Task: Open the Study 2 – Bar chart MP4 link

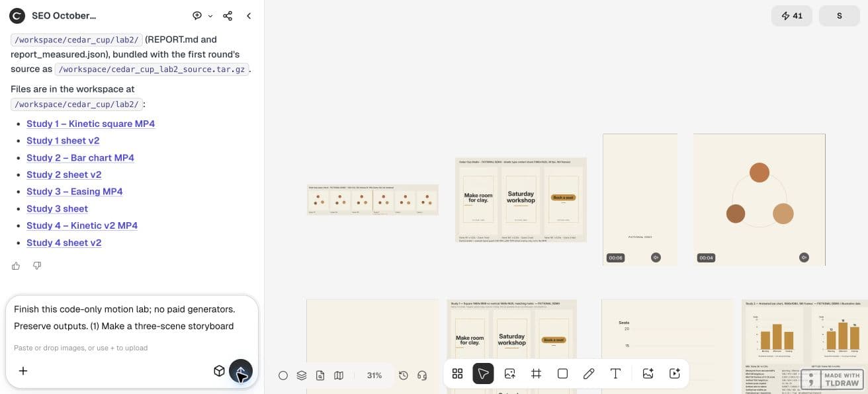Action: [x=80, y=157]
